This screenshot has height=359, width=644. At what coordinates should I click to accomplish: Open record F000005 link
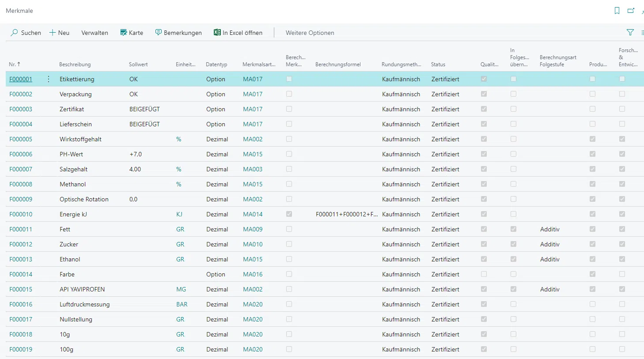tap(21, 139)
